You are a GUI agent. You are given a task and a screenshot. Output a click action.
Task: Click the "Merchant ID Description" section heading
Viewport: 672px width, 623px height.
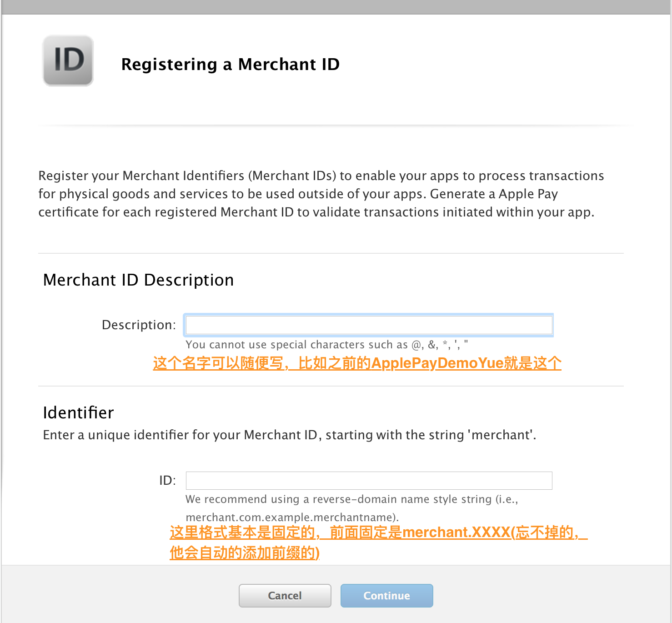pos(138,280)
